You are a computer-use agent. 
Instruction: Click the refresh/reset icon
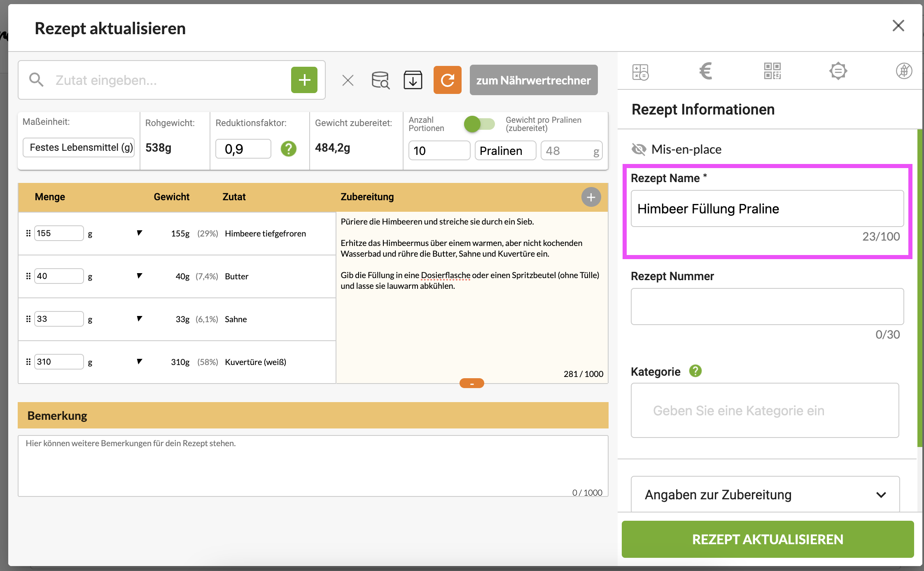click(448, 80)
